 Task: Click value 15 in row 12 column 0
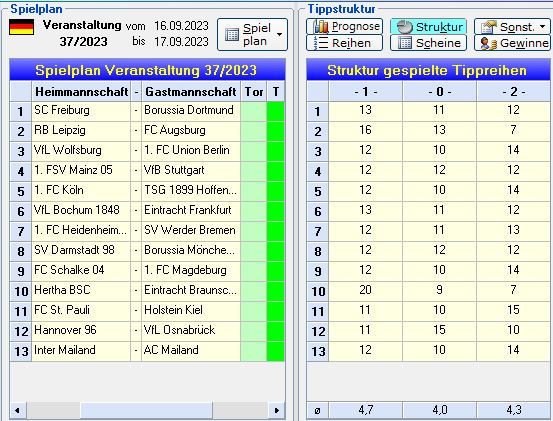(x=439, y=331)
